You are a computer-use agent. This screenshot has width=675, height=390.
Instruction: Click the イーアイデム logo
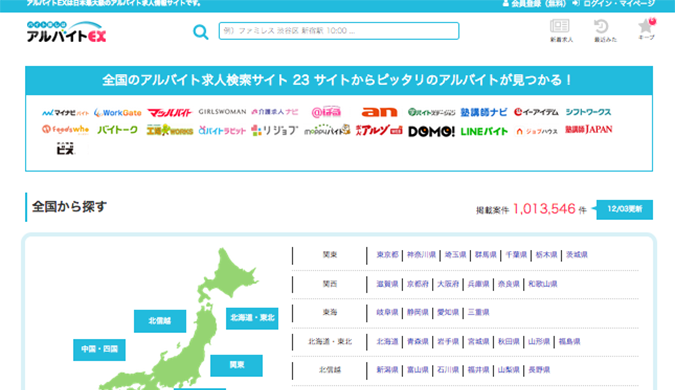pyautogui.click(x=536, y=112)
